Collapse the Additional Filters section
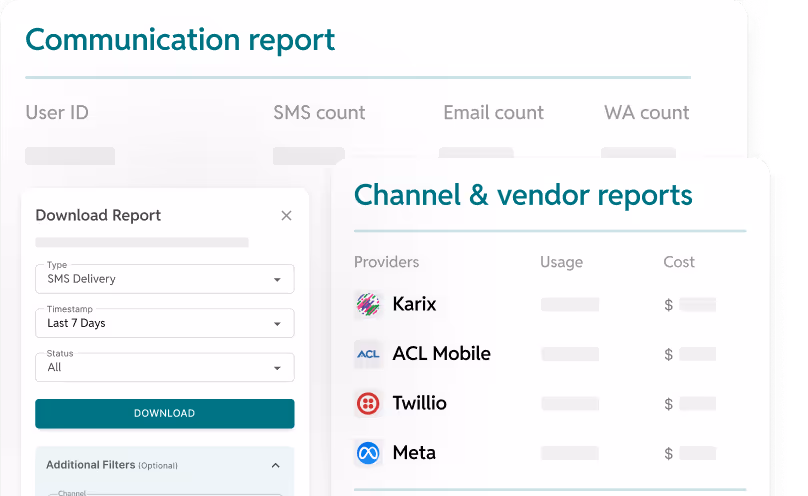 (x=276, y=466)
